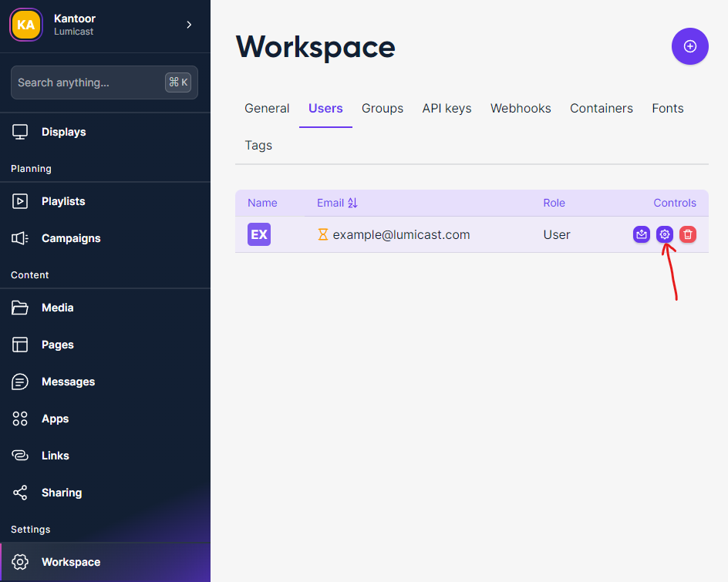
Task: Switch to the Groups tab
Action: 382,108
